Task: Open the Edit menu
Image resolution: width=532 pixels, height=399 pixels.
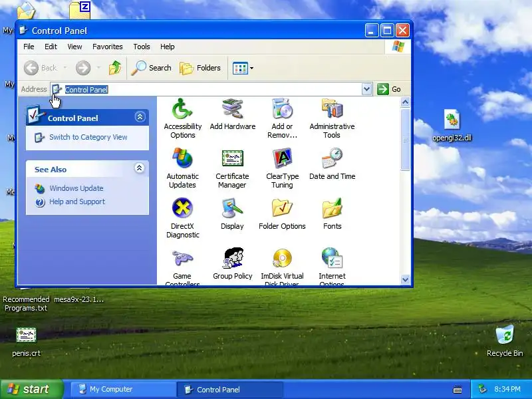Action: [51, 47]
